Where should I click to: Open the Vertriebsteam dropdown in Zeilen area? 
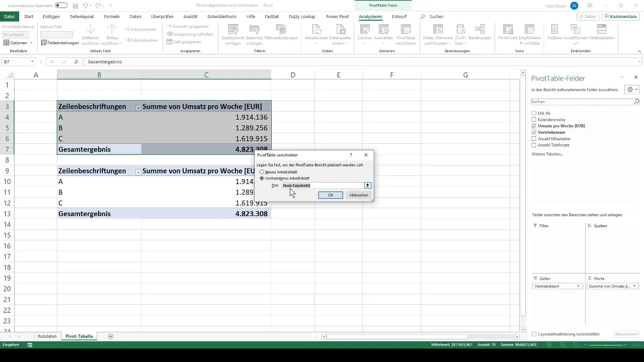tap(579, 286)
